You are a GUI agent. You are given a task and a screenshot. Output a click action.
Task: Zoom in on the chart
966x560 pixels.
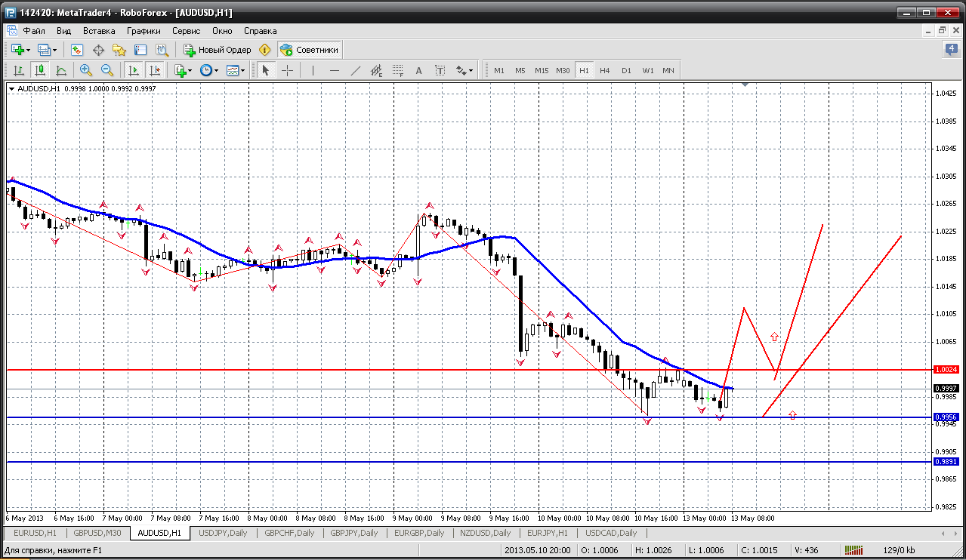85,70
